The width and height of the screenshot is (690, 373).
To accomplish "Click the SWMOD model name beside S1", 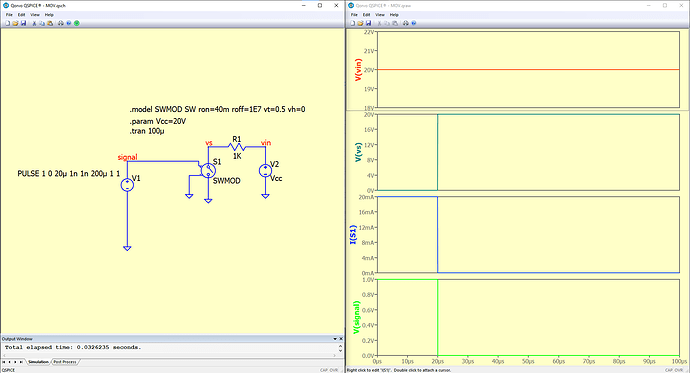I will (227, 181).
